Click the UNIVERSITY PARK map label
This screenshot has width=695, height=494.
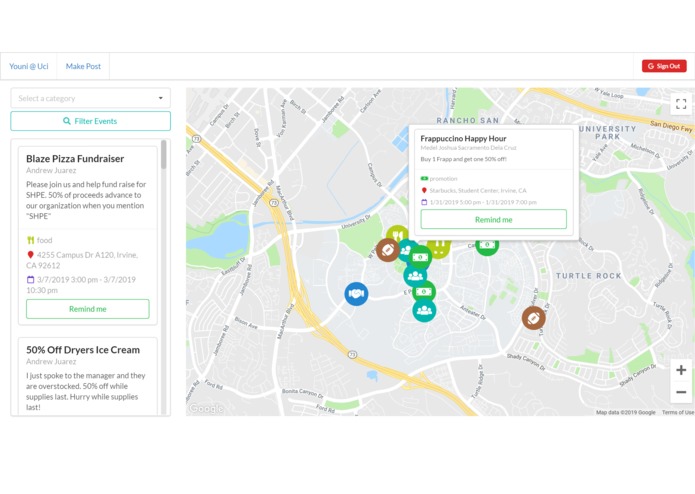click(x=608, y=132)
